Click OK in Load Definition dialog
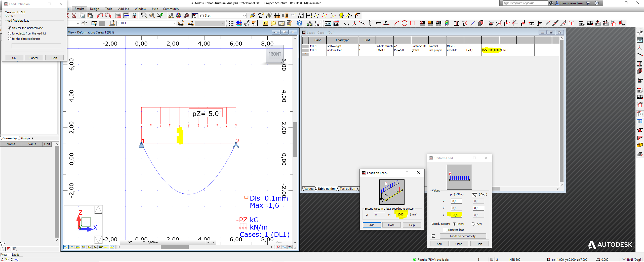Screen dimensions: 644x262 click(14, 58)
